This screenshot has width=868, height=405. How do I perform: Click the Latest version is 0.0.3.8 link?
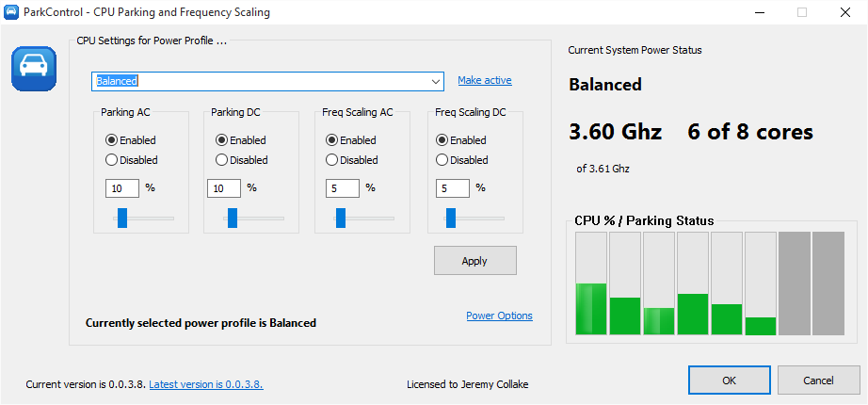click(x=206, y=384)
